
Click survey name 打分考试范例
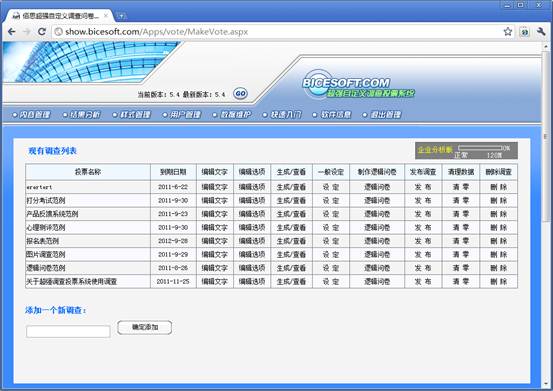click(46, 200)
